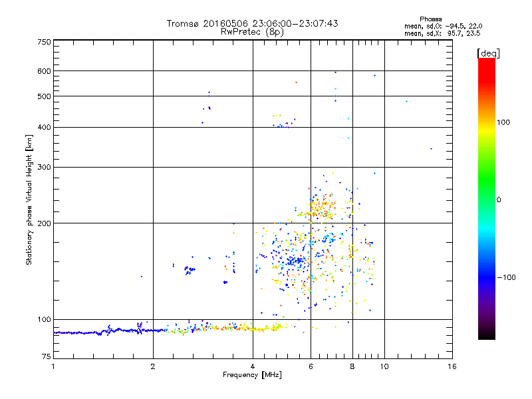Click the colorbar tick label '100'
Image resolution: width=532 pixels, height=399 pixels.
[x=503, y=122]
